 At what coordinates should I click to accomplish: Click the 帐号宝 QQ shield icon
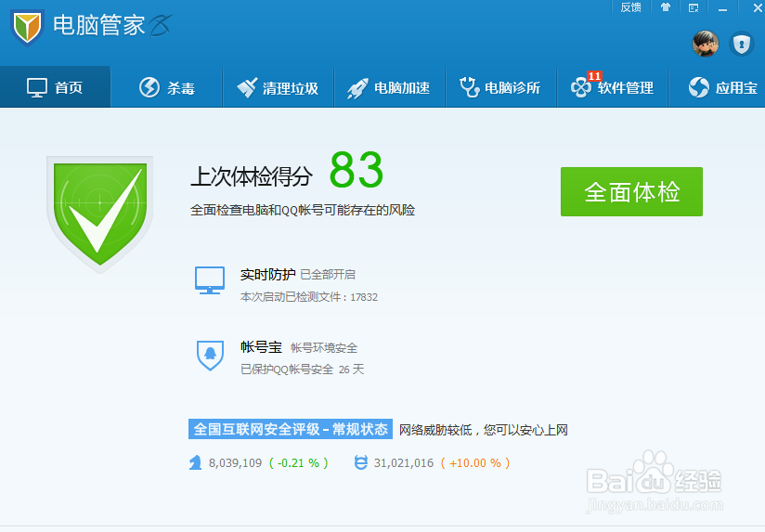click(x=210, y=356)
